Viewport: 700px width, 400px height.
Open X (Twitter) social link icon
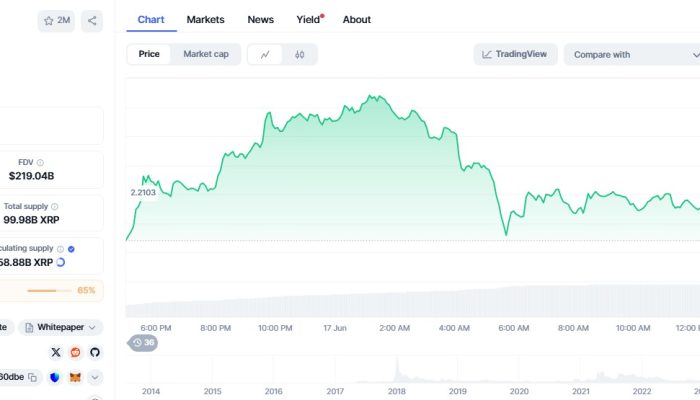(x=56, y=352)
